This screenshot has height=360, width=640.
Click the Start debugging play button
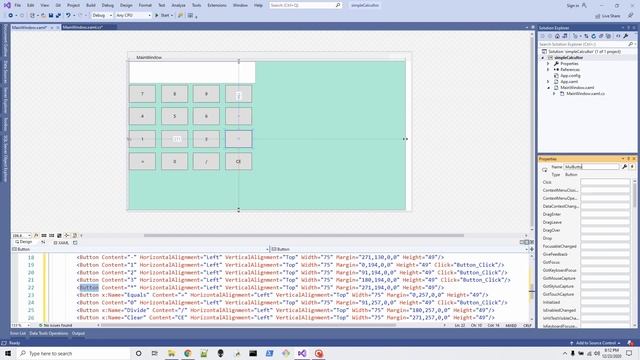(156, 16)
